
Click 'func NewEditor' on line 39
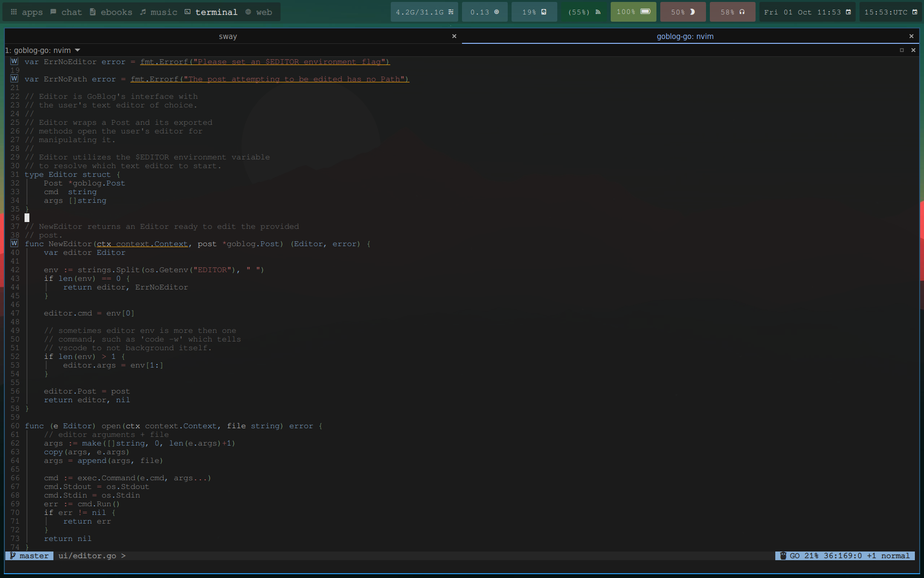click(x=58, y=244)
